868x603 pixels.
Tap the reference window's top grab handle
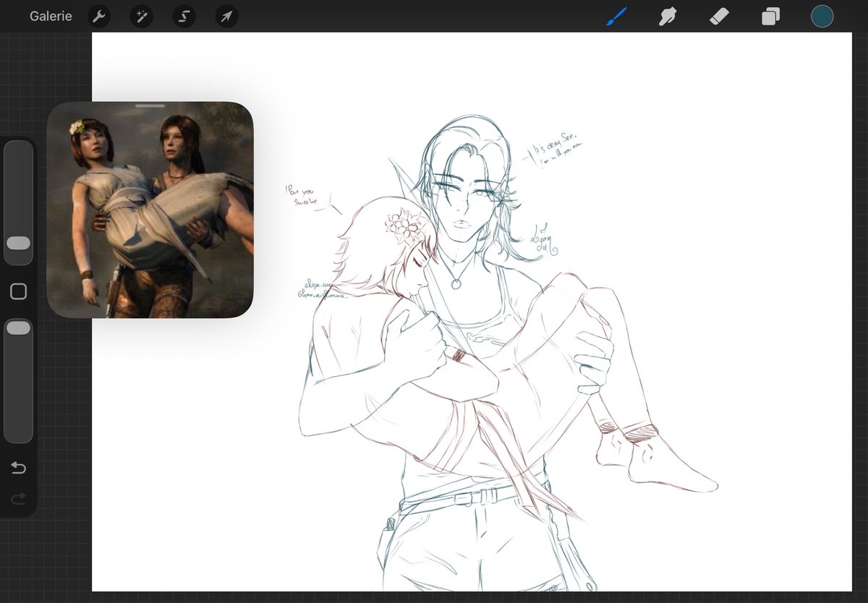pos(150,106)
